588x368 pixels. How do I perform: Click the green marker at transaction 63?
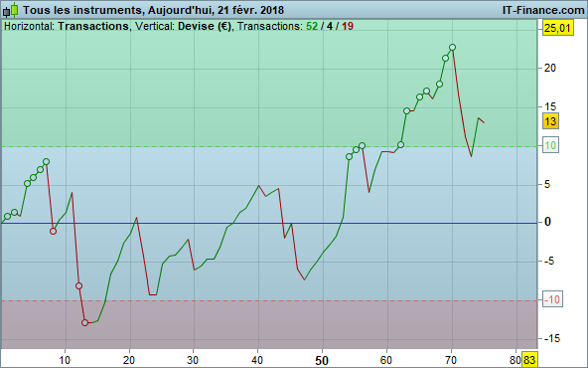407,110
